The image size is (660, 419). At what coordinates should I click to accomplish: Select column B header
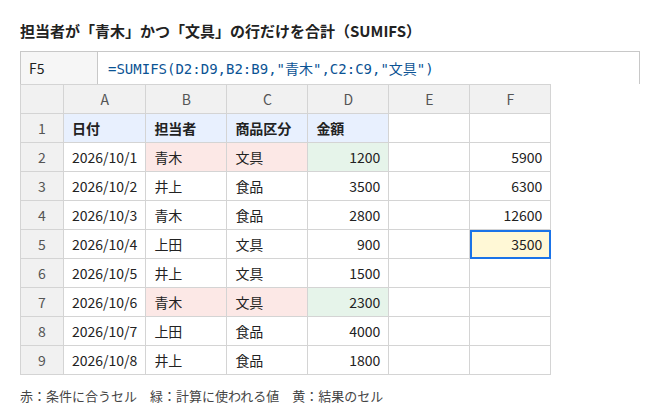[x=186, y=99]
